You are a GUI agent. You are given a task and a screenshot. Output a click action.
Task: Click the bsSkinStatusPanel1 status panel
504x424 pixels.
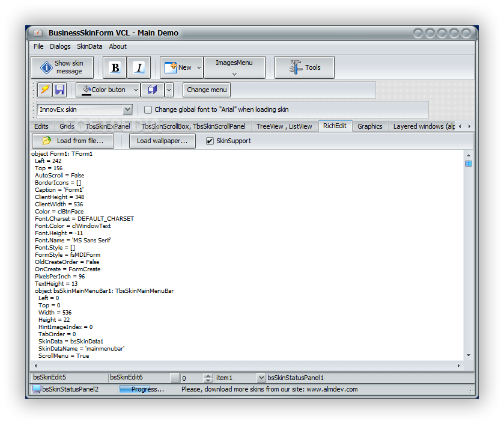point(370,378)
